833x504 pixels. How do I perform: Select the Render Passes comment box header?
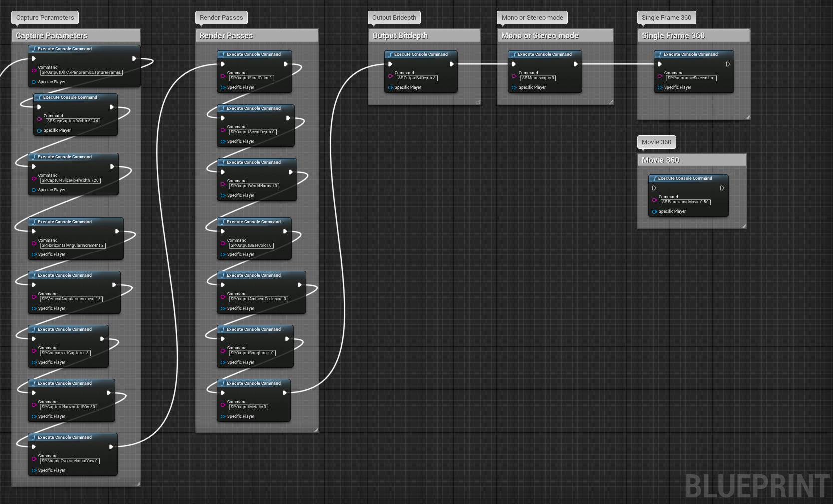click(x=257, y=36)
